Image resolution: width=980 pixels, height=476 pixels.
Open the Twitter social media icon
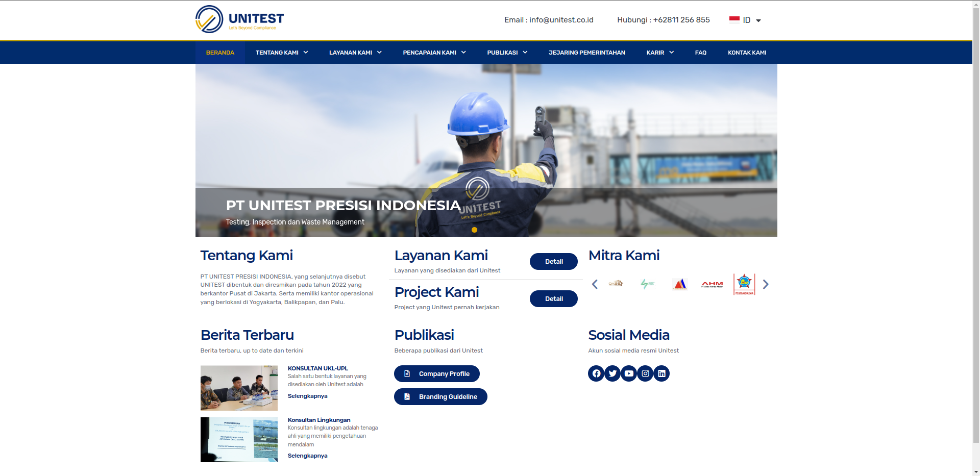(612, 373)
